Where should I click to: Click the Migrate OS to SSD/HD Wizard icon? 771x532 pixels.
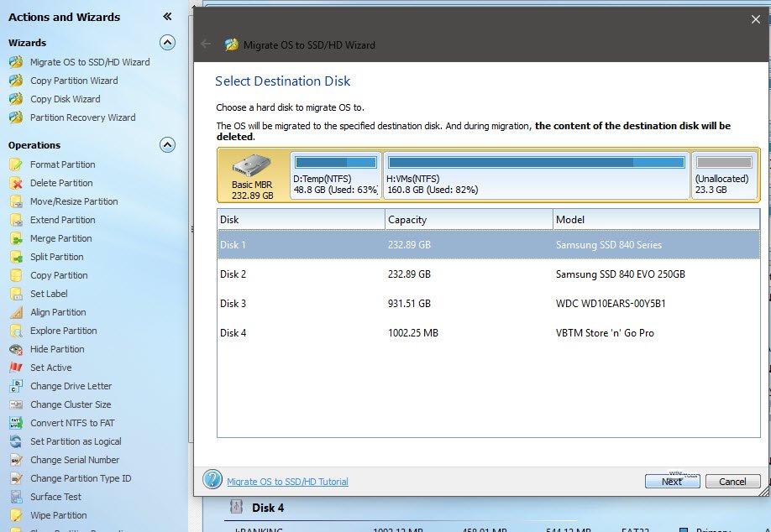click(16, 62)
